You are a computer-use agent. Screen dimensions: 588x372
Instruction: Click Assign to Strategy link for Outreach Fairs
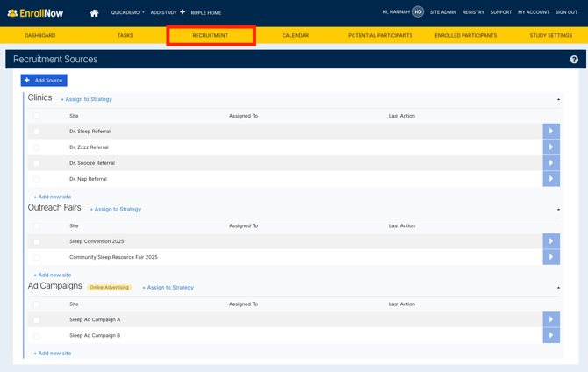(115, 210)
